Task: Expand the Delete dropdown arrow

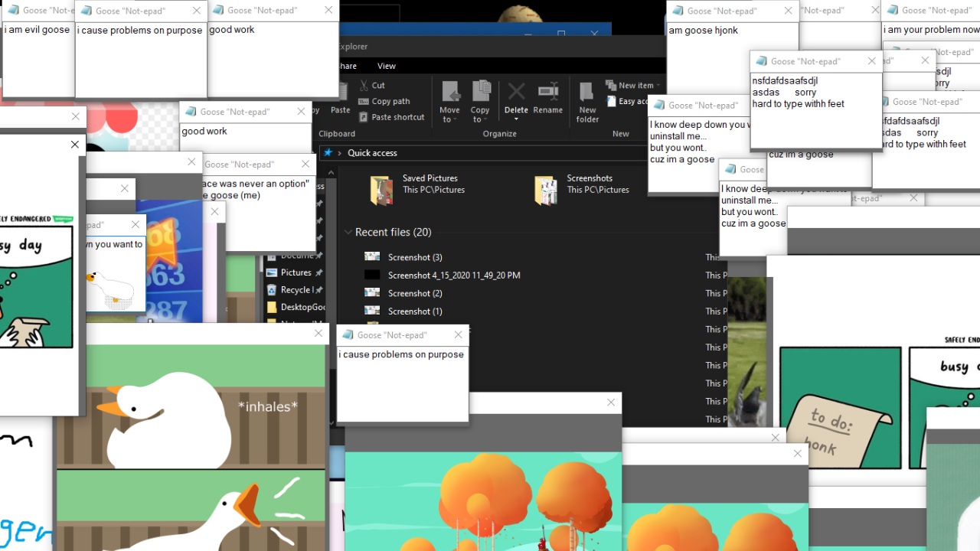Action: [516, 119]
